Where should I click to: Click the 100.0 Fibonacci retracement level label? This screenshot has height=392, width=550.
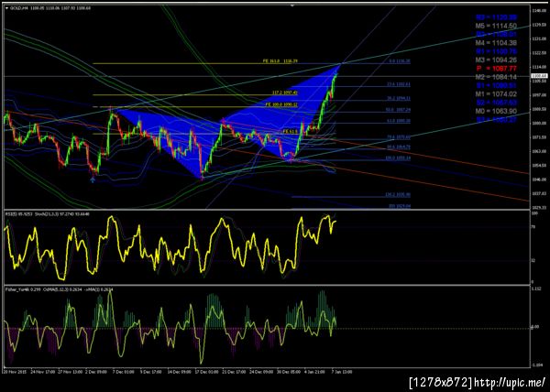click(398, 158)
